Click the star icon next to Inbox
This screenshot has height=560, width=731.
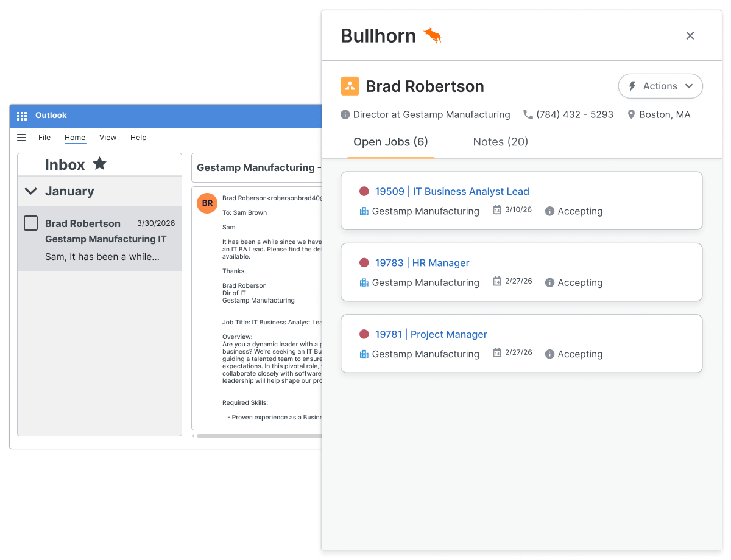[x=99, y=164]
